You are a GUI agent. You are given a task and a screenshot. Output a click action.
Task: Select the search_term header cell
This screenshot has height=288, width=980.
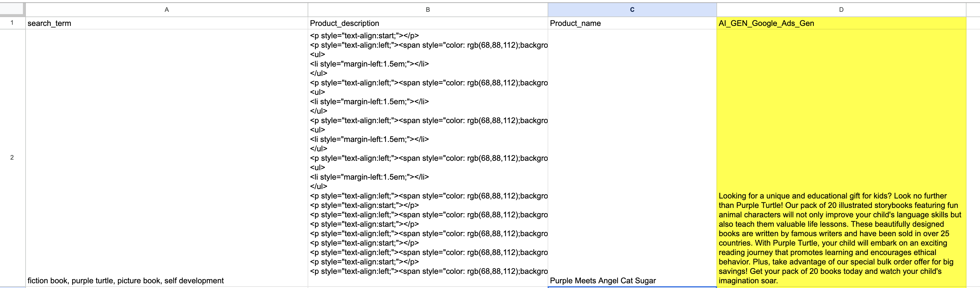pos(167,23)
